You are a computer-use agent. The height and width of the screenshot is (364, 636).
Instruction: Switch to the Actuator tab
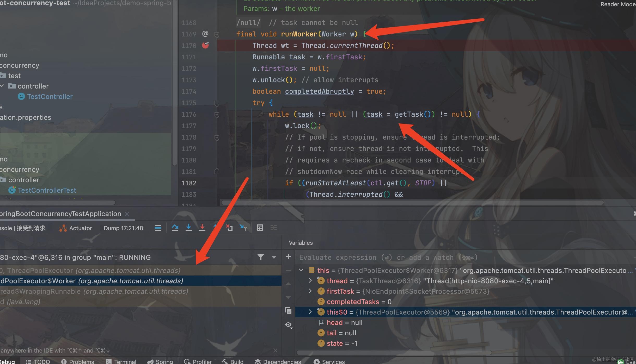click(76, 228)
